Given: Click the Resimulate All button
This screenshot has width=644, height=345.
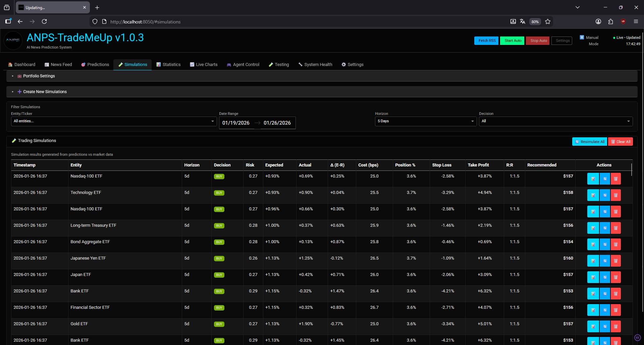Looking at the screenshot, I should coord(590,142).
